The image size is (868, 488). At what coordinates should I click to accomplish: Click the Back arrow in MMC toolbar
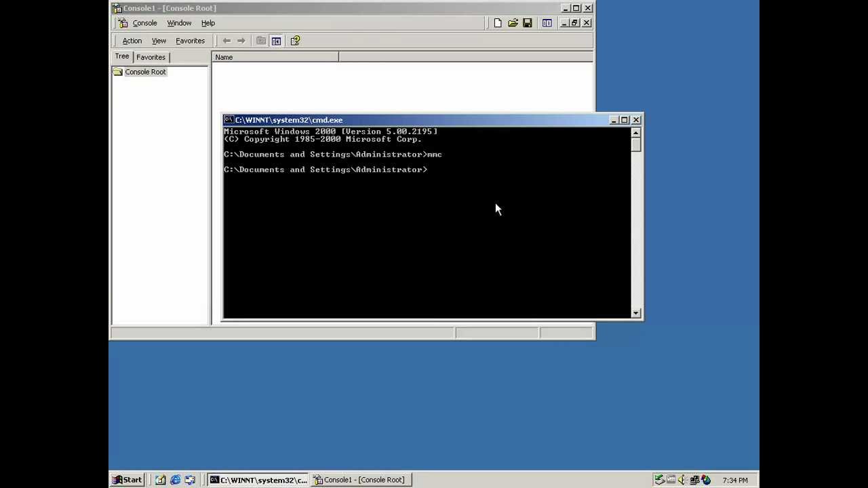[x=226, y=41]
